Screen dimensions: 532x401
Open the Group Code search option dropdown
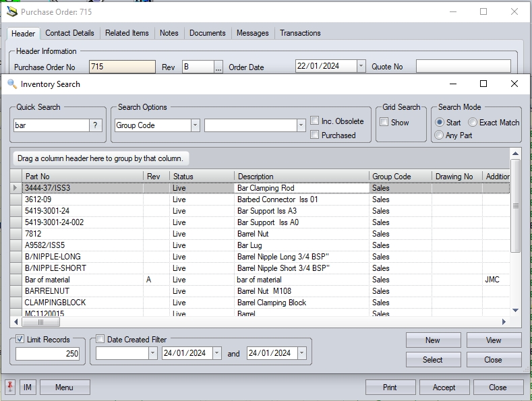point(195,125)
